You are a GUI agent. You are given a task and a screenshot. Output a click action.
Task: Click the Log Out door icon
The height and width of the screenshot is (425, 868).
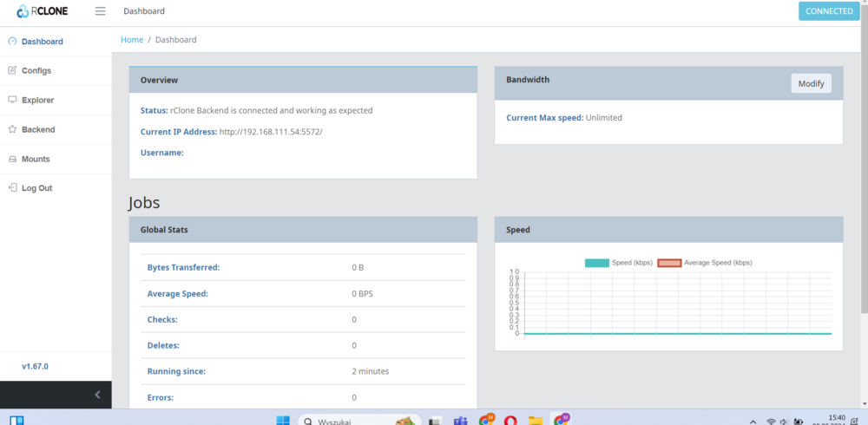pos(12,187)
